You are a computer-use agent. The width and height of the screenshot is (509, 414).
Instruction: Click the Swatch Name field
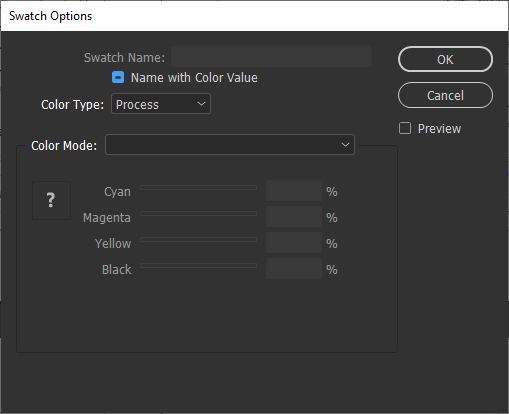click(271, 57)
